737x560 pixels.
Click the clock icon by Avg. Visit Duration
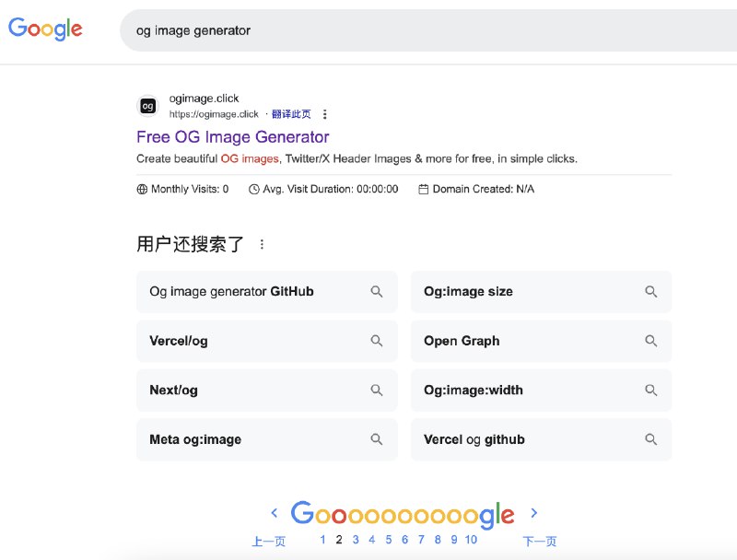coord(254,189)
